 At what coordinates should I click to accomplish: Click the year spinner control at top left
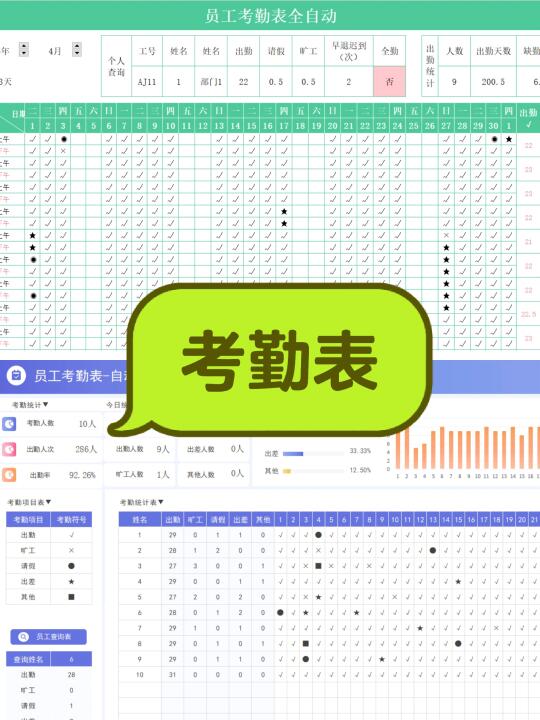coord(24,50)
